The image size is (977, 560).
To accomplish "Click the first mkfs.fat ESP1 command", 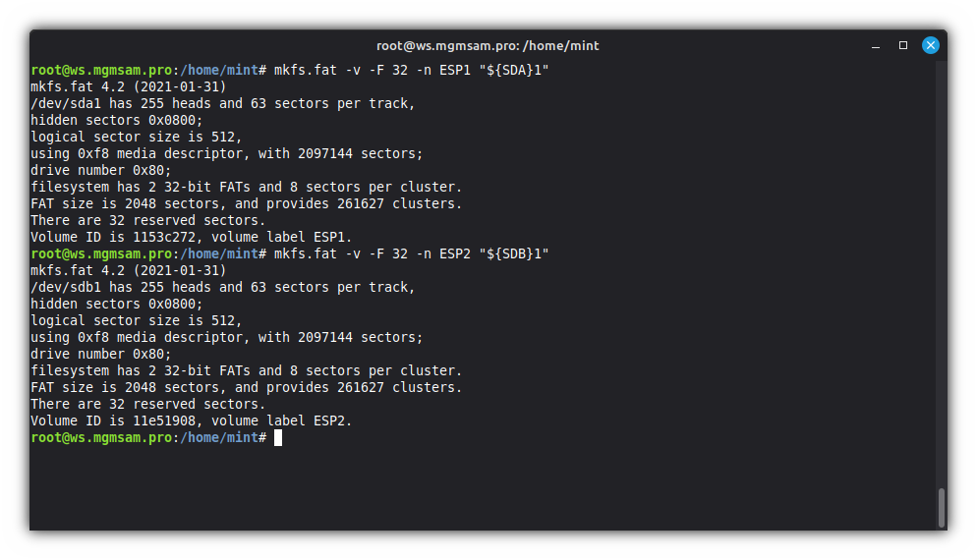I will click(x=411, y=70).
